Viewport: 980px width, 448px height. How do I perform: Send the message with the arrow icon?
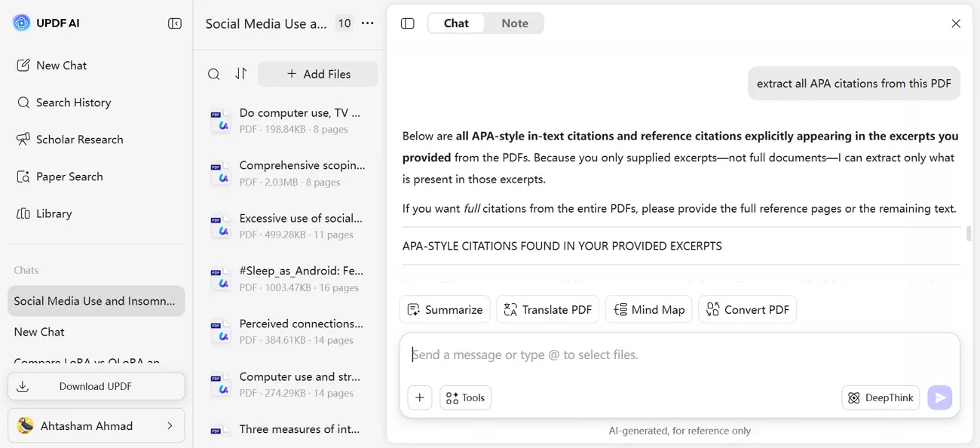[939, 397]
